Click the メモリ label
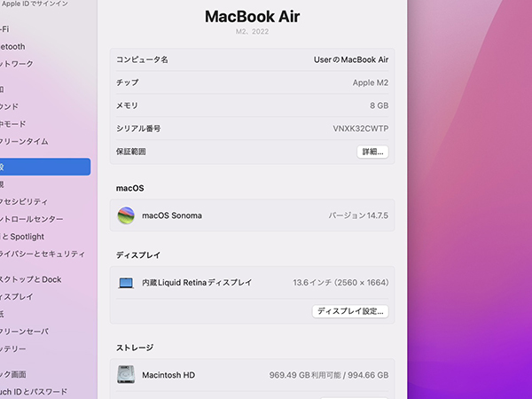 127,106
